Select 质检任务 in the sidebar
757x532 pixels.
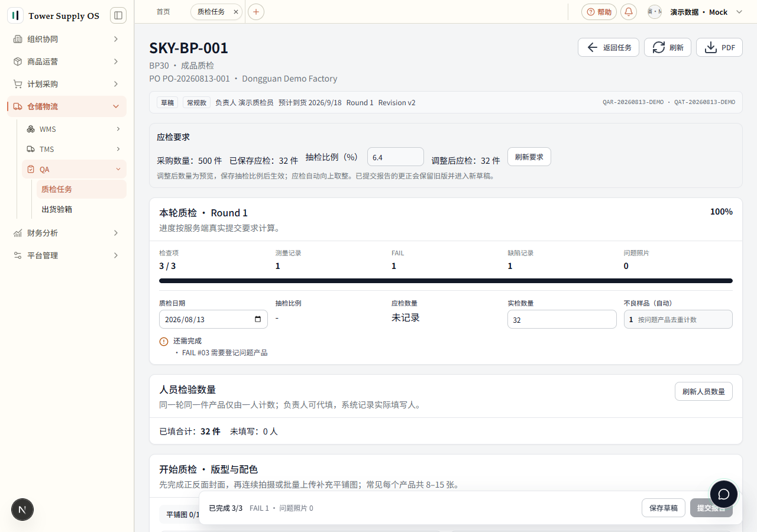click(82, 189)
